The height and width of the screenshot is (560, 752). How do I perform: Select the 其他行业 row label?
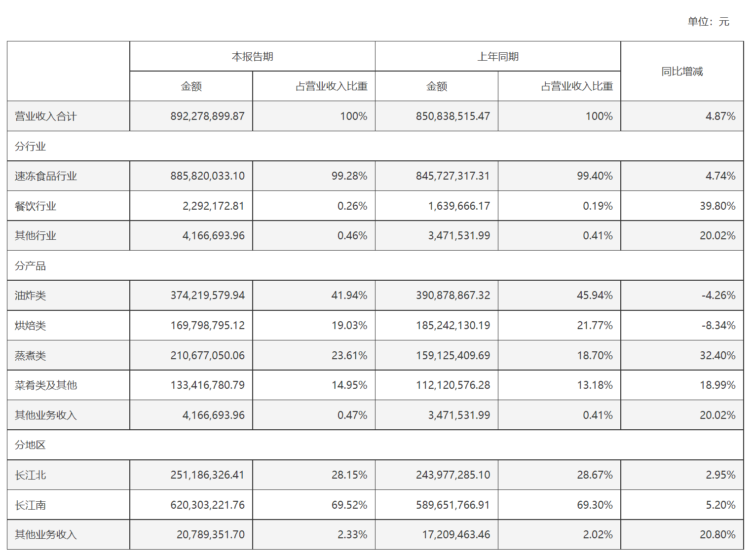(x=36, y=236)
